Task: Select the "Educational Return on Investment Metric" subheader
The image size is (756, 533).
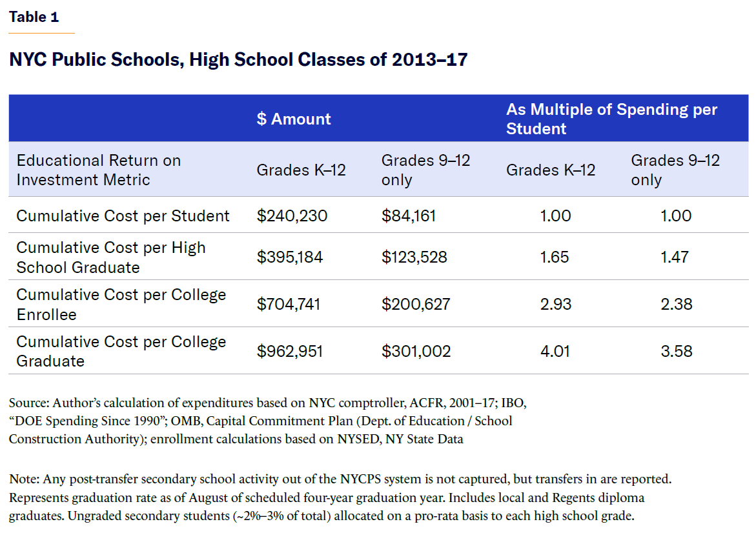Action: point(99,170)
